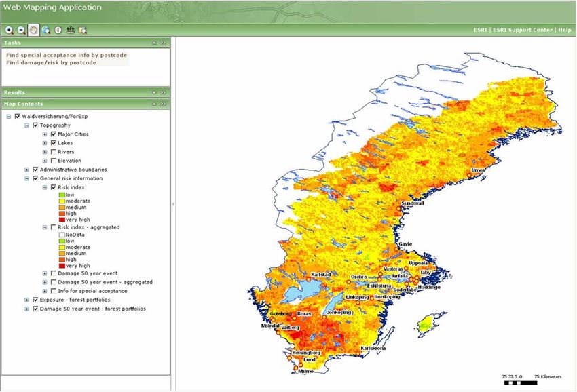
Task: Click the overview map toolbar icon
Action: pos(82,30)
